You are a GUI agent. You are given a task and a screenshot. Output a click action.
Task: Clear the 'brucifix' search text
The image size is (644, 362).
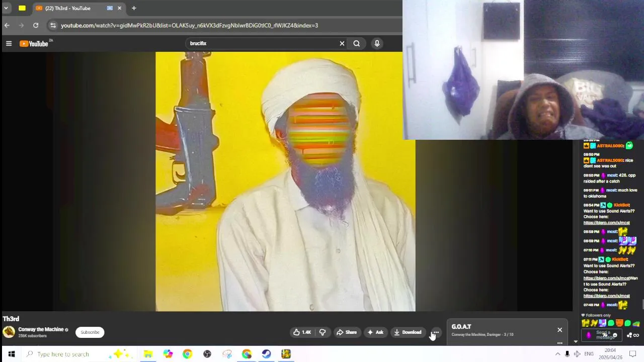point(342,43)
